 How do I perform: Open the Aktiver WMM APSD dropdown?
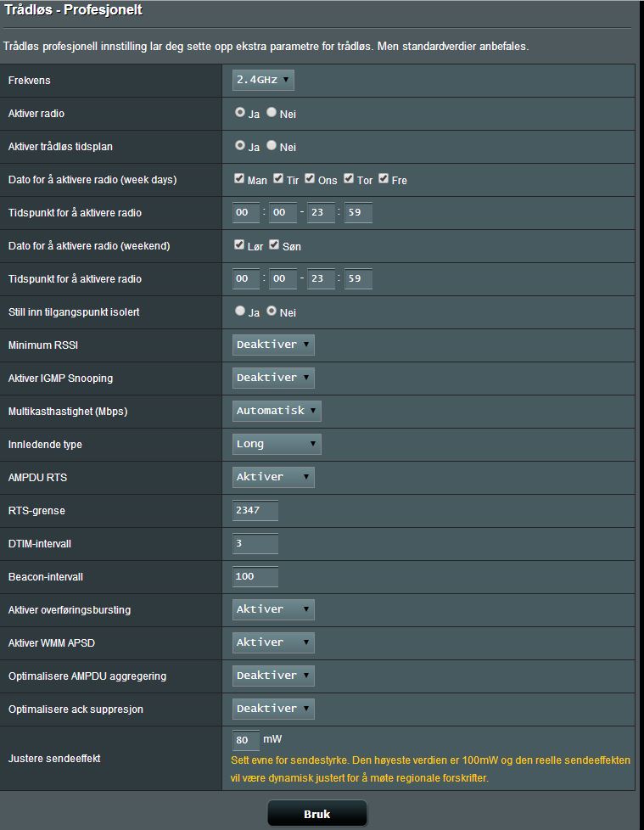[273, 642]
